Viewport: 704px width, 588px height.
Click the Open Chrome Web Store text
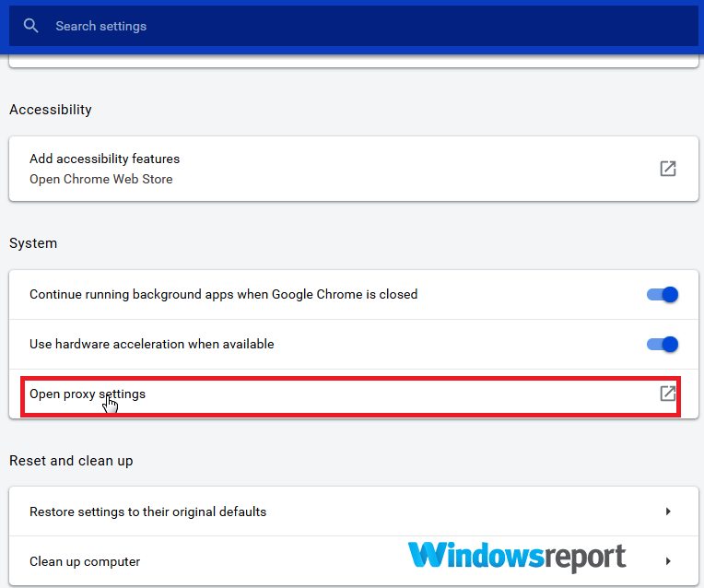click(x=101, y=179)
